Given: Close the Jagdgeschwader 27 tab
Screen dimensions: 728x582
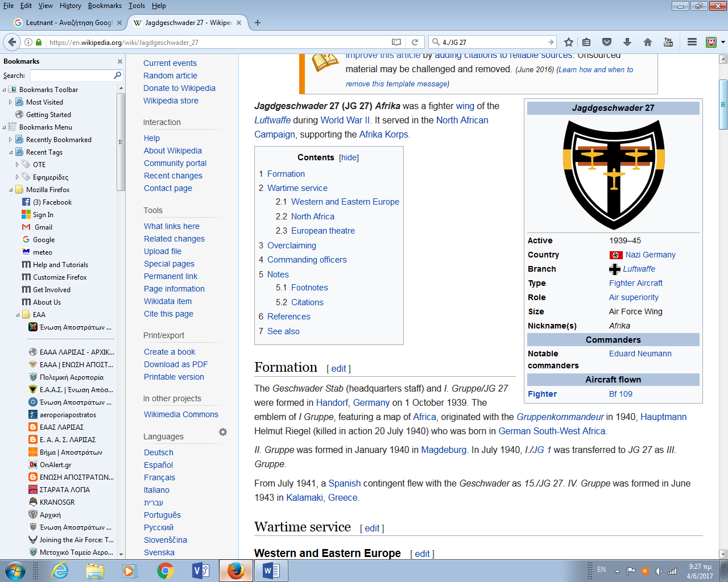Looking at the screenshot, I should (x=239, y=23).
